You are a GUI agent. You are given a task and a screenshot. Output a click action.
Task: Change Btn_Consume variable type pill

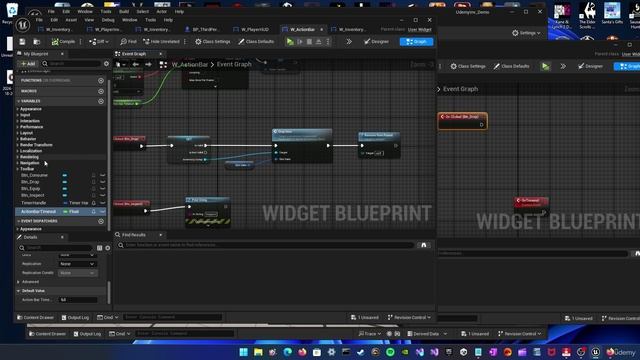click(64, 175)
